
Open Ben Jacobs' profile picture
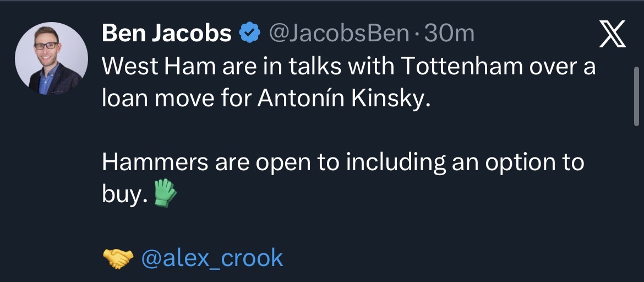click(x=51, y=59)
